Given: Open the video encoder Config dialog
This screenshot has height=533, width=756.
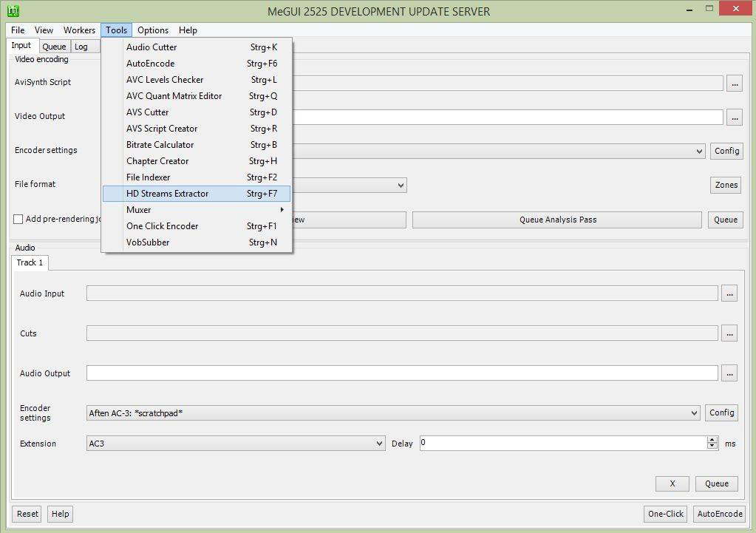Looking at the screenshot, I should click(x=726, y=151).
